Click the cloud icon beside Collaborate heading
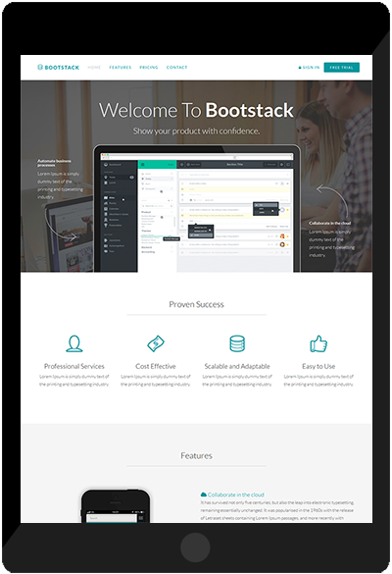Image resolution: width=392 pixels, height=574 pixels. [x=204, y=495]
